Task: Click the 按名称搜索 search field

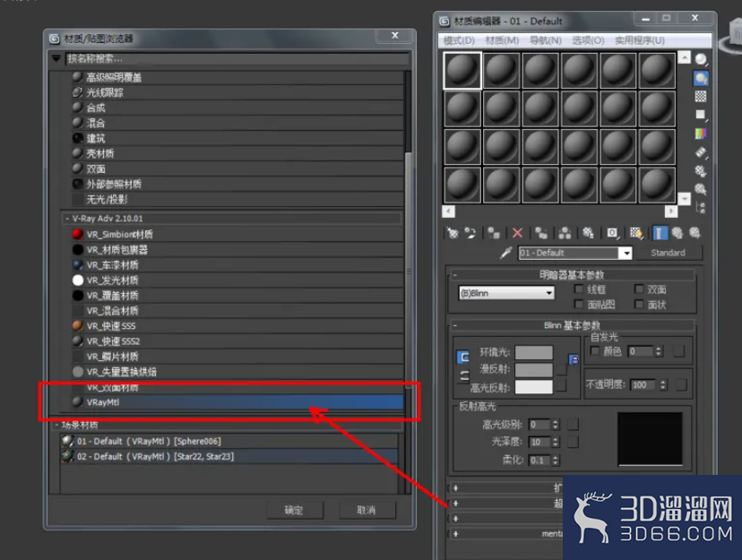Action: (237, 58)
